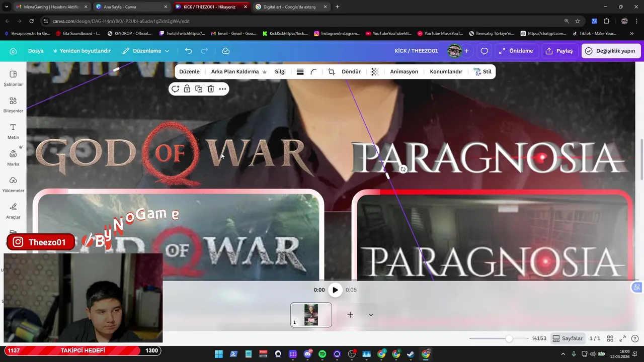Toggle Sayfalar pages view

(567, 338)
